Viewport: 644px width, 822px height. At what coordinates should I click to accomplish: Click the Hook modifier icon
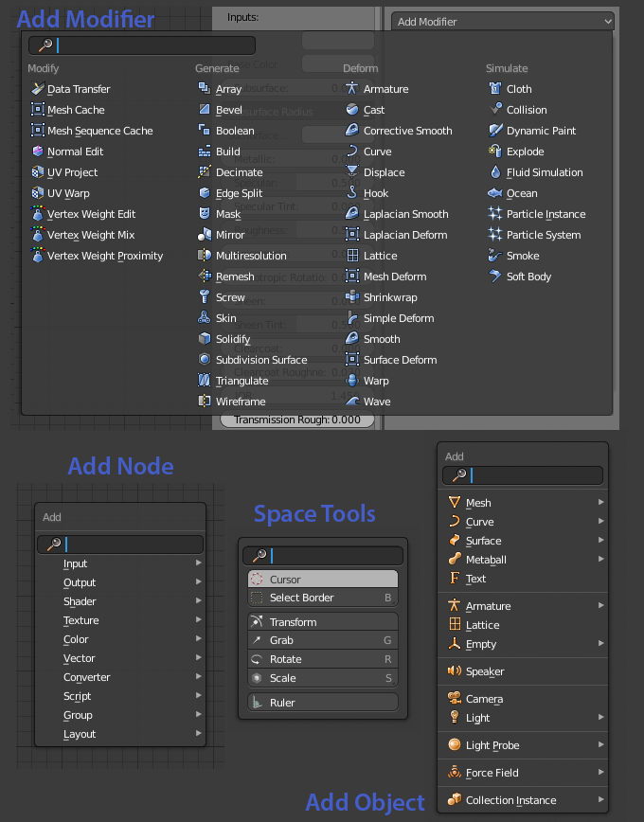pos(352,192)
